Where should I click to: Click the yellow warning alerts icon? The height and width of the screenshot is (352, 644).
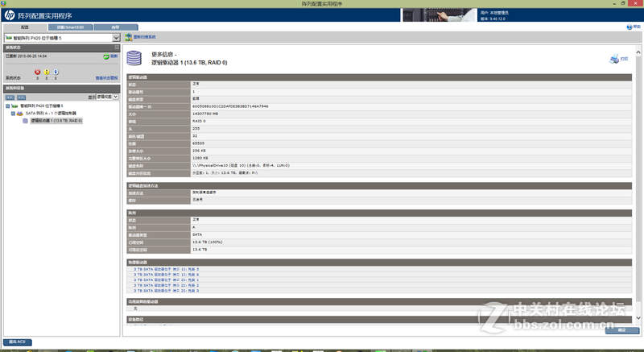tap(47, 72)
